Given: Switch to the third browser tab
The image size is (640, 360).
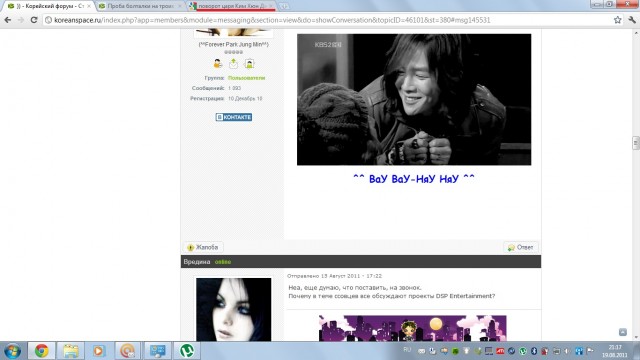Looking at the screenshot, I should tap(232, 6).
